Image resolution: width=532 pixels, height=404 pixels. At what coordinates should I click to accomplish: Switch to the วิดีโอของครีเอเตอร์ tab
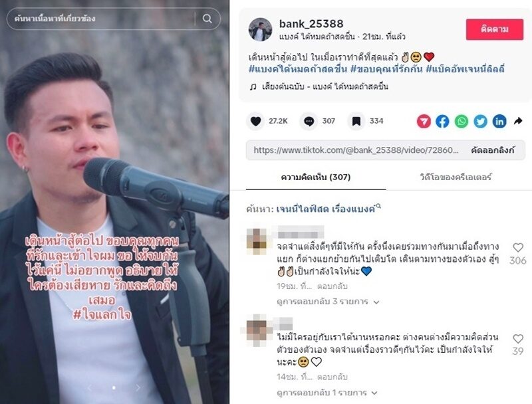456,177
